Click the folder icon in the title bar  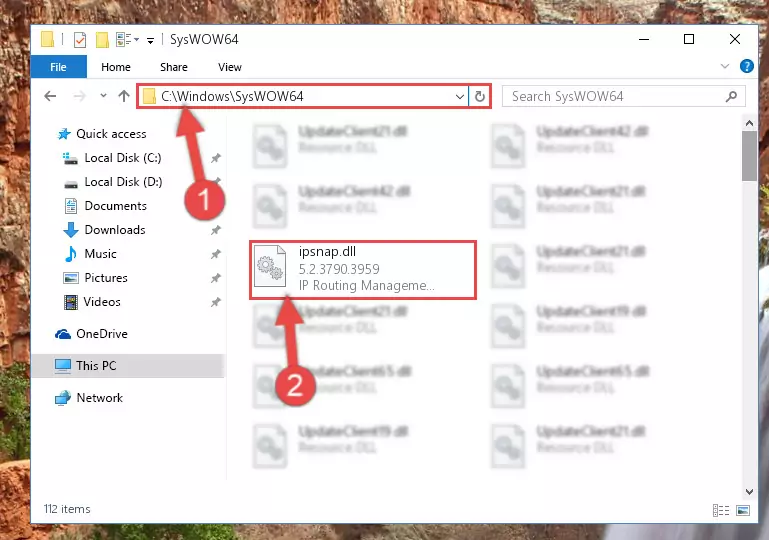48,39
